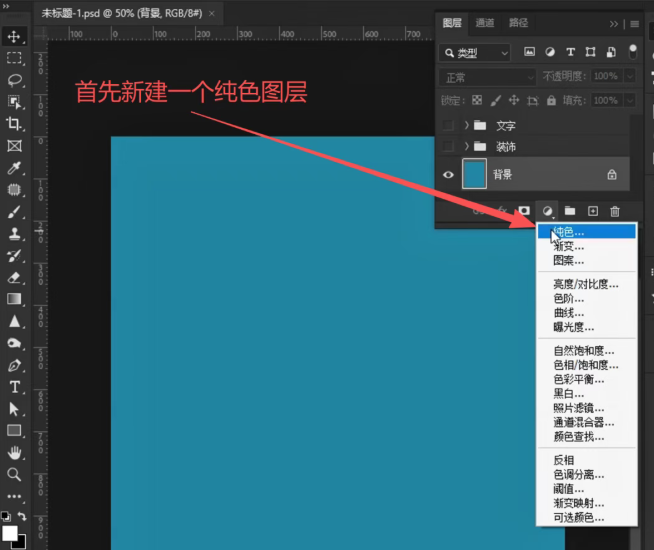Choose 曲线... from the menu

(x=586, y=313)
